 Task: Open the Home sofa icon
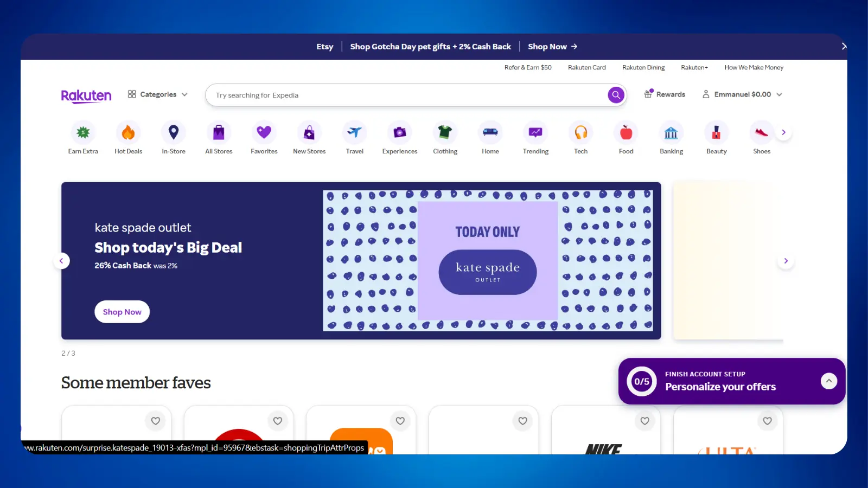coord(490,132)
